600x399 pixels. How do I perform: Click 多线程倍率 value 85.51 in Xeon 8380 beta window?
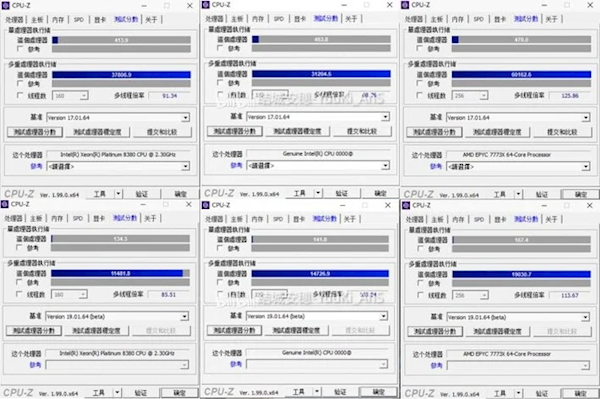[x=168, y=295]
